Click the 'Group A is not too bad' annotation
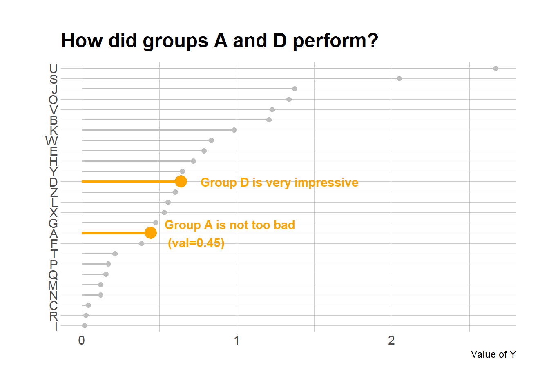Image resolution: width=549 pixels, height=392 pixels. [x=230, y=225]
